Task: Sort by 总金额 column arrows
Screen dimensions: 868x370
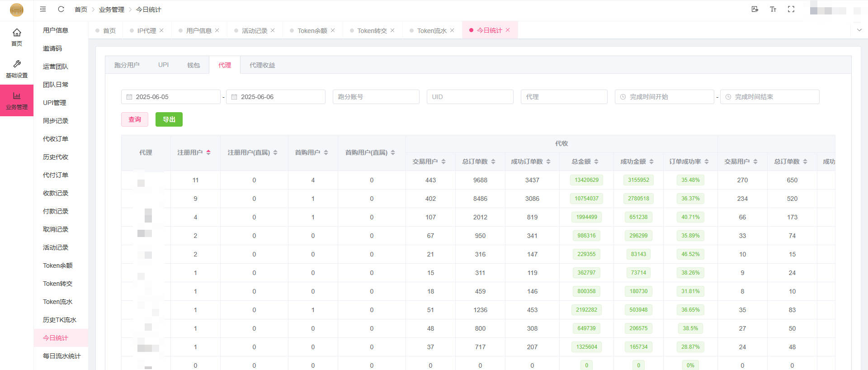Action: pyautogui.click(x=596, y=161)
